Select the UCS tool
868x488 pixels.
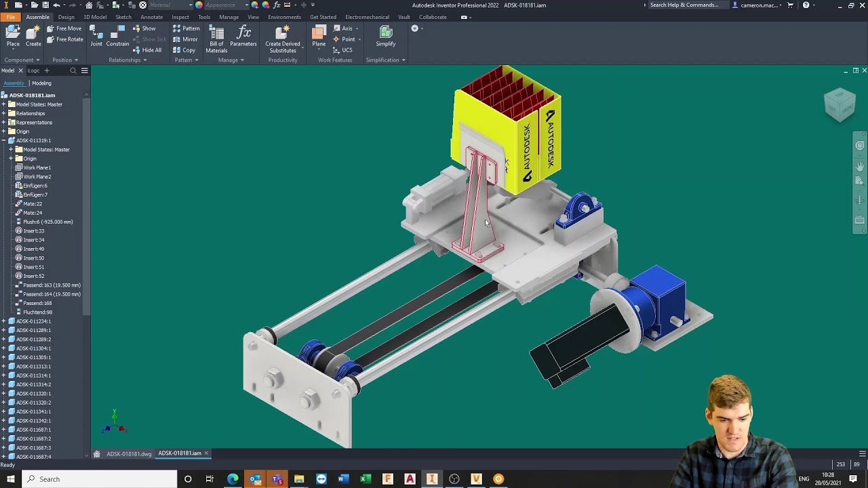click(342, 50)
